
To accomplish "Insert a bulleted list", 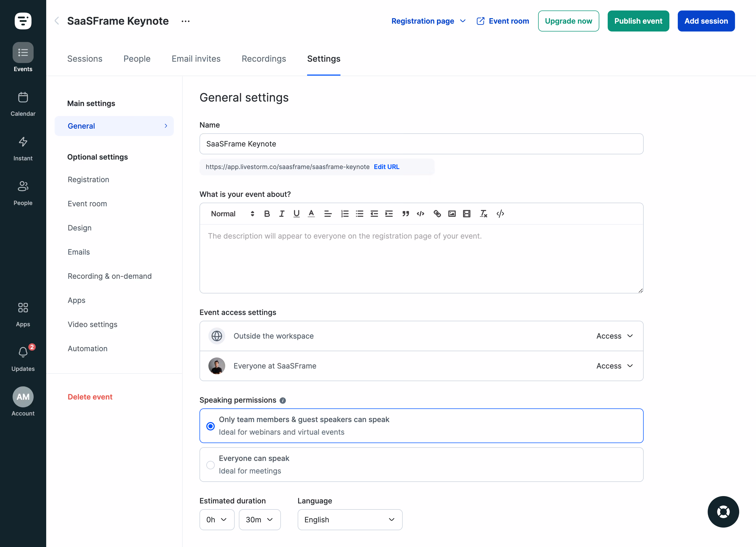I will click(359, 214).
